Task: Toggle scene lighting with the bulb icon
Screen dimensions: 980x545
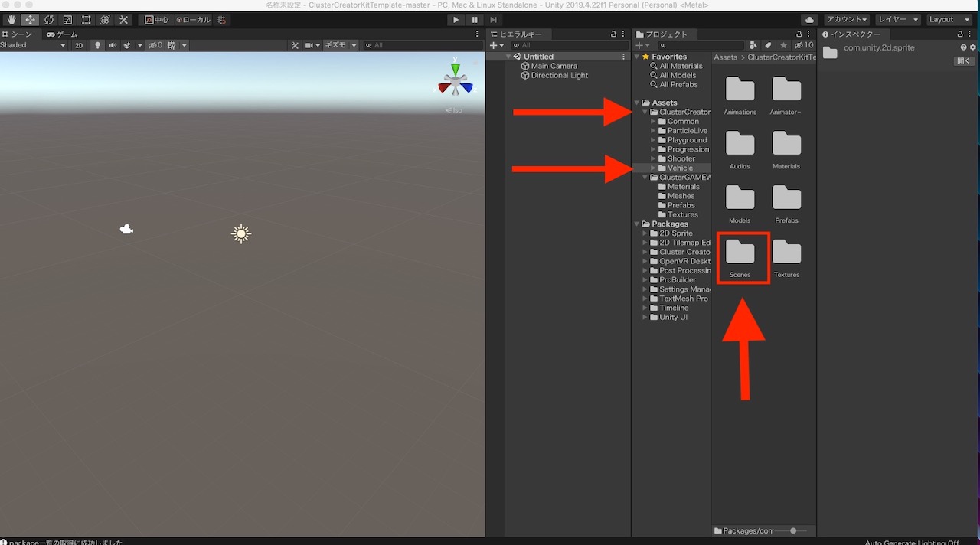Action: [x=96, y=45]
